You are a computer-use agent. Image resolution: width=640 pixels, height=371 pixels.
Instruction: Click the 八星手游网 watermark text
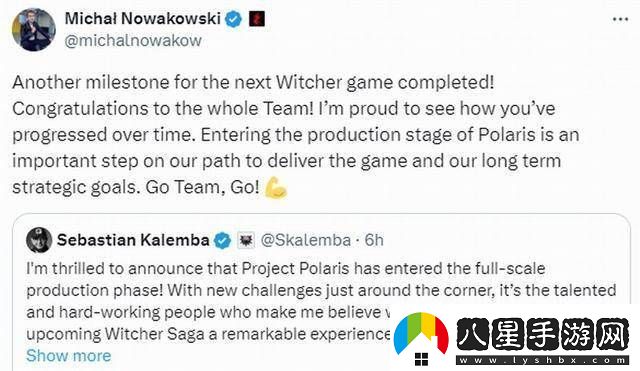(543, 335)
